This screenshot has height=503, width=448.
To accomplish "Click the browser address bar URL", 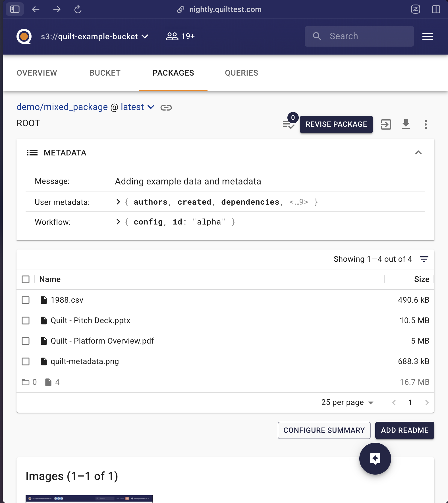I will [225, 9].
